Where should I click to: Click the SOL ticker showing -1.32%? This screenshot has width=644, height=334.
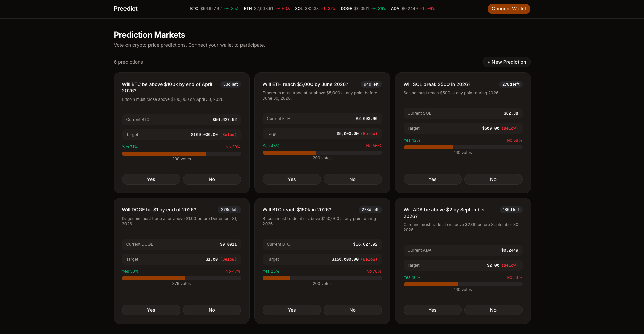coord(315,9)
